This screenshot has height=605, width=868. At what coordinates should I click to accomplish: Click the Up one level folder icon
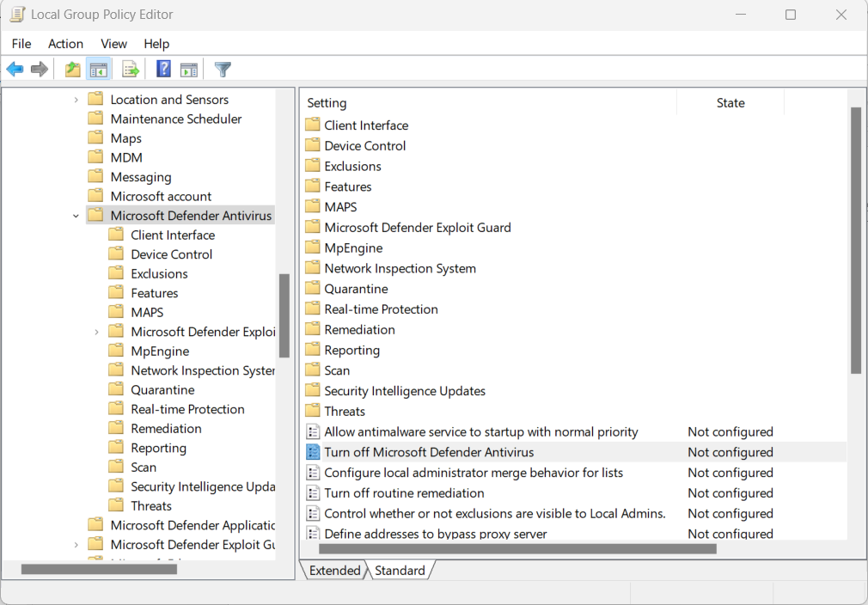tap(73, 70)
